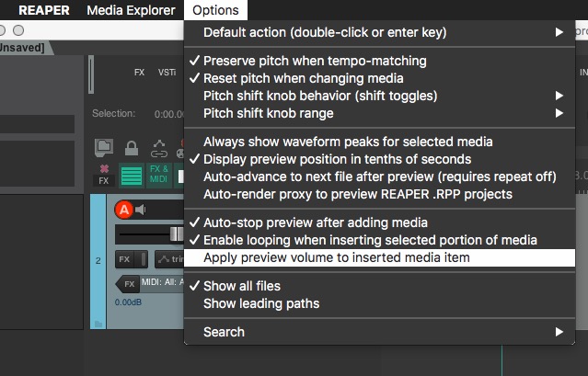This screenshot has height=376, width=588.
Task: Toggle the Show all files option
Action: point(241,286)
